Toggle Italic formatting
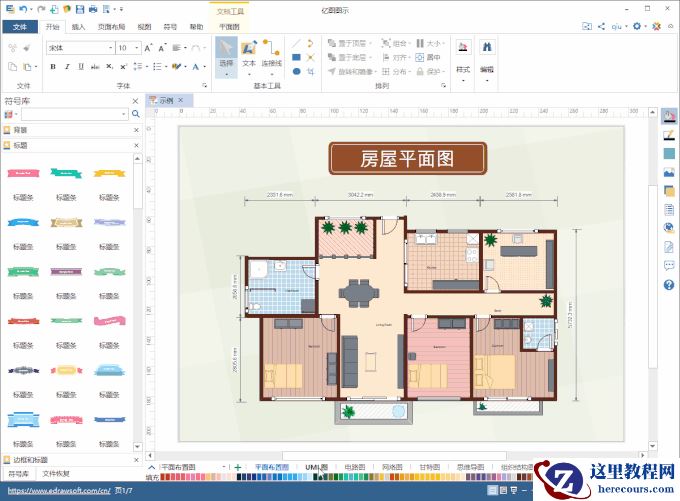 coord(67,67)
